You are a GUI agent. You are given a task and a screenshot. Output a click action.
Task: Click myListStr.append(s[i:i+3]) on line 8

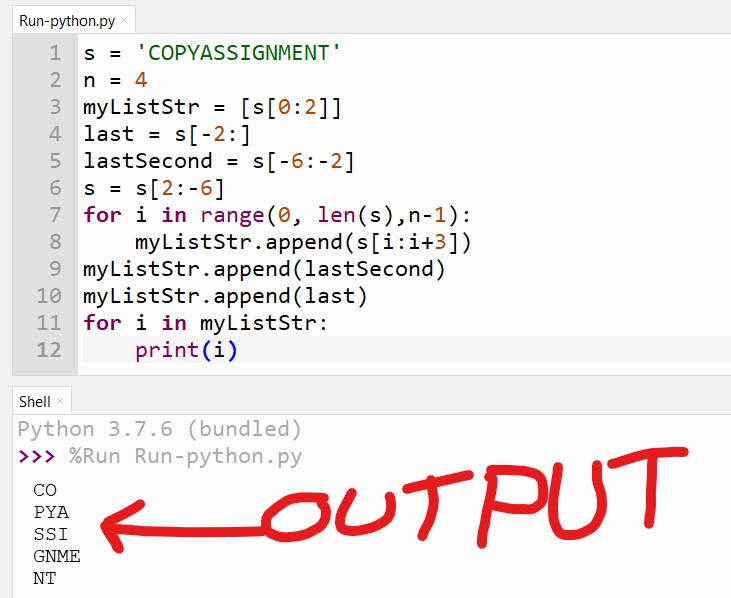(303, 242)
